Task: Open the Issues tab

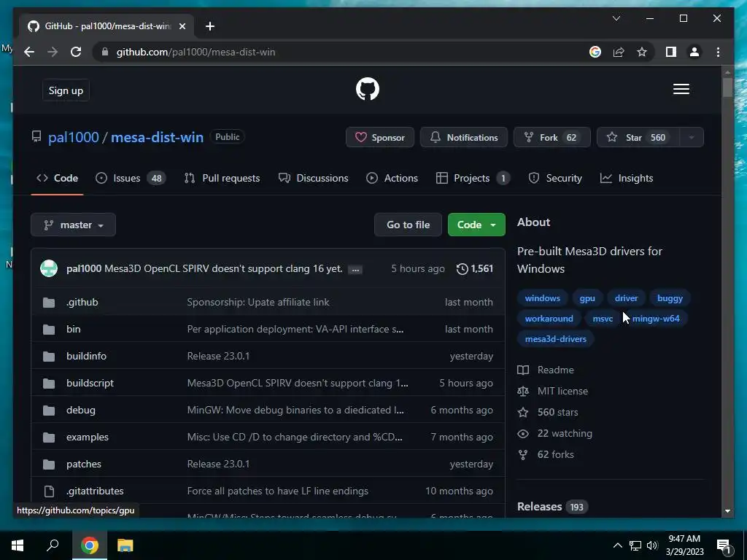Action: [x=131, y=178]
